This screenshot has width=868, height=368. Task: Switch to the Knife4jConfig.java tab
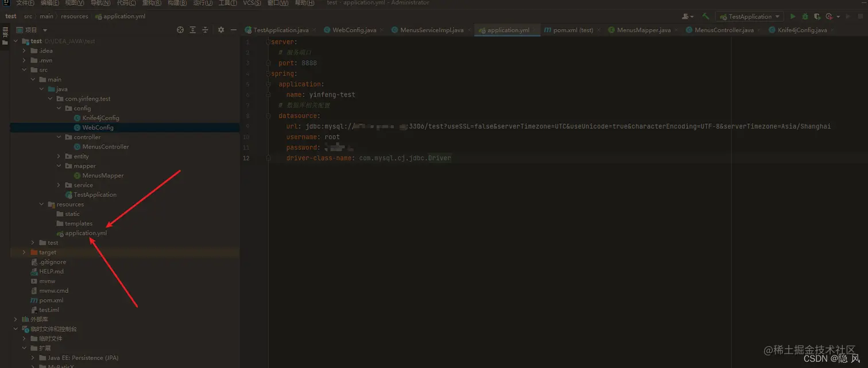coord(803,30)
